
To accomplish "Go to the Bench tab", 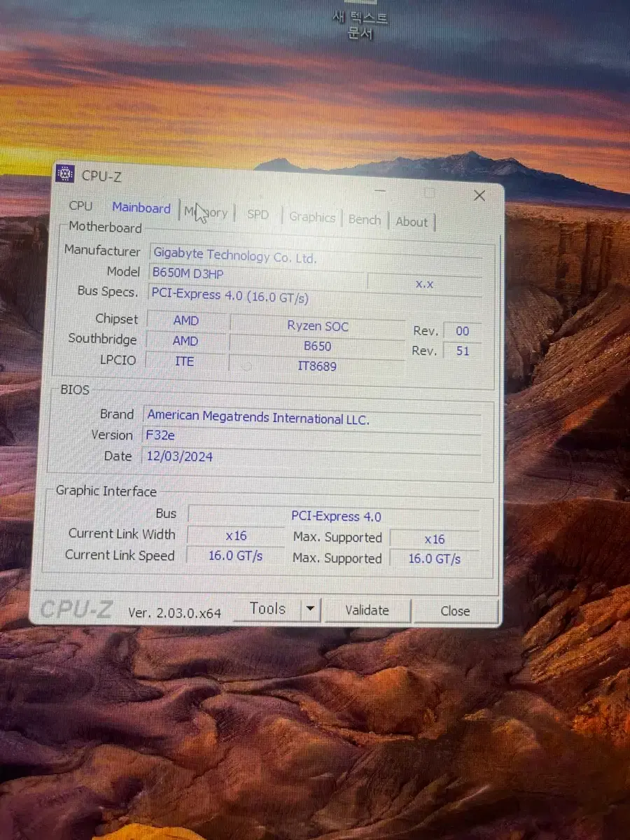I will tap(365, 220).
